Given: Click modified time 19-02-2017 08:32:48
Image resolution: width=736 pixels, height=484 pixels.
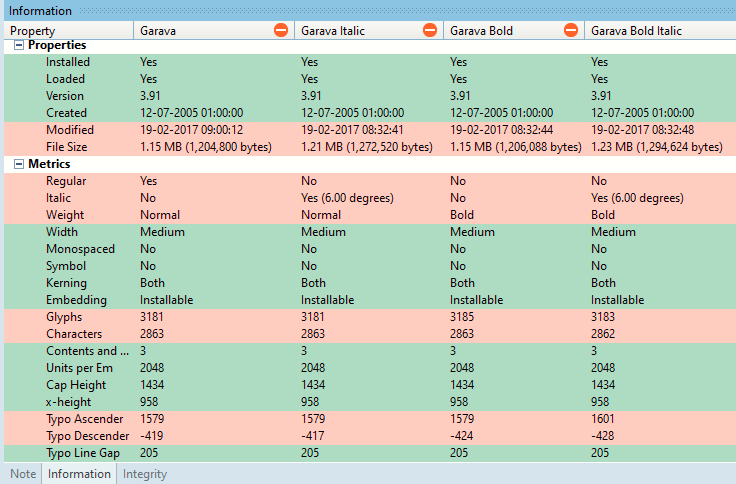Looking at the screenshot, I should point(643,130).
